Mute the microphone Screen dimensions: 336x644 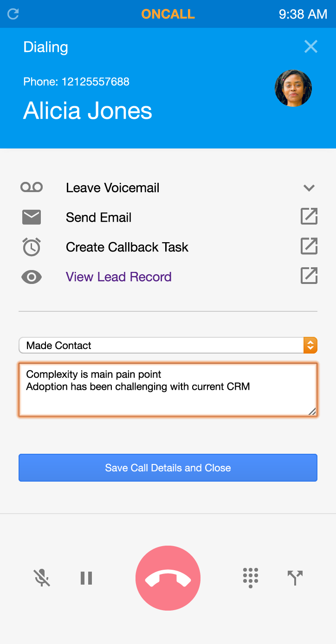pyautogui.click(x=42, y=578)
